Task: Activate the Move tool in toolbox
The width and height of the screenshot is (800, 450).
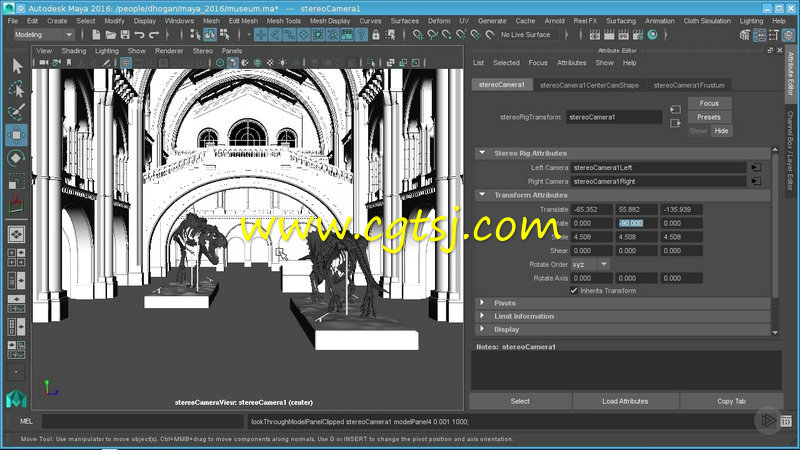Action: [x=17, y=135]
